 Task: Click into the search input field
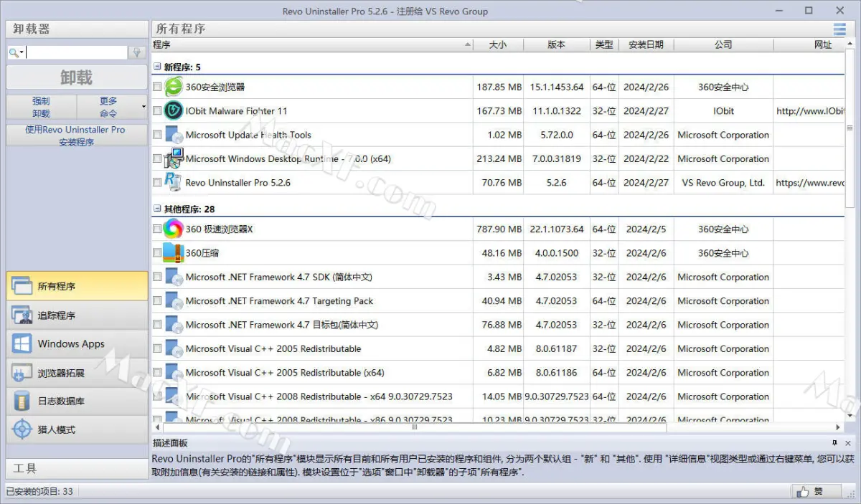tap(77, 53)
